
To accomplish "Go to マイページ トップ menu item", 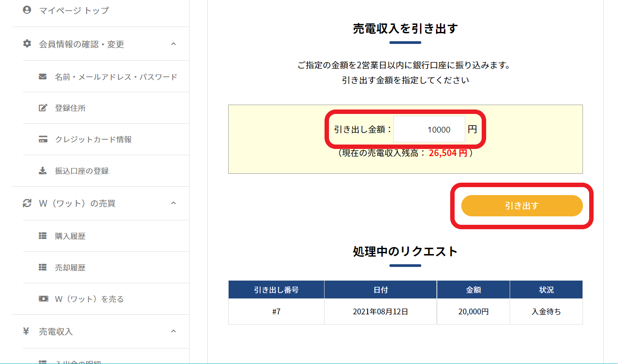I will click(x=74, y=10).
